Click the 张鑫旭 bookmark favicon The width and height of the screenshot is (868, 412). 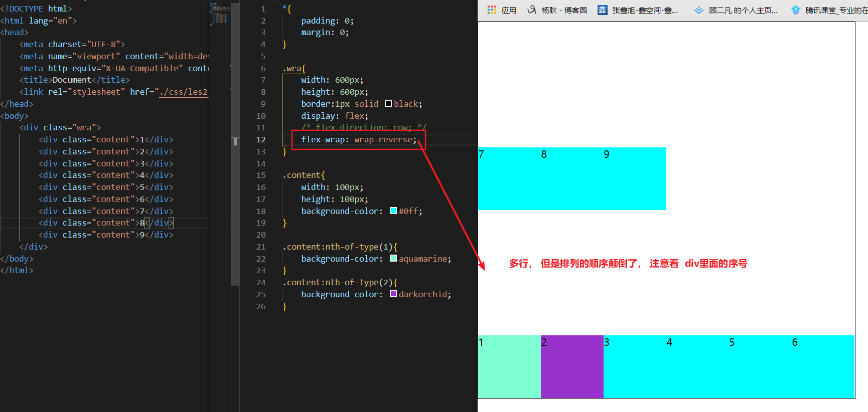click(x=602, y=10)
